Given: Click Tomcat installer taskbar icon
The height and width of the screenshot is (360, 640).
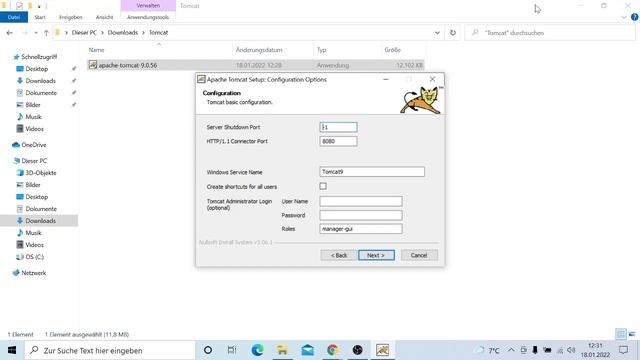Looking at the screenshot, I should coord(382,350).
